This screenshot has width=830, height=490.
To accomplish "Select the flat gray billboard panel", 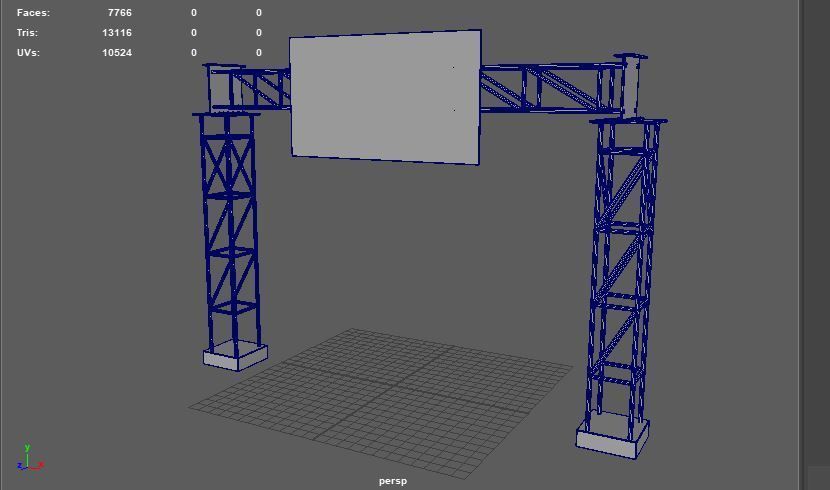I will 385,97.
